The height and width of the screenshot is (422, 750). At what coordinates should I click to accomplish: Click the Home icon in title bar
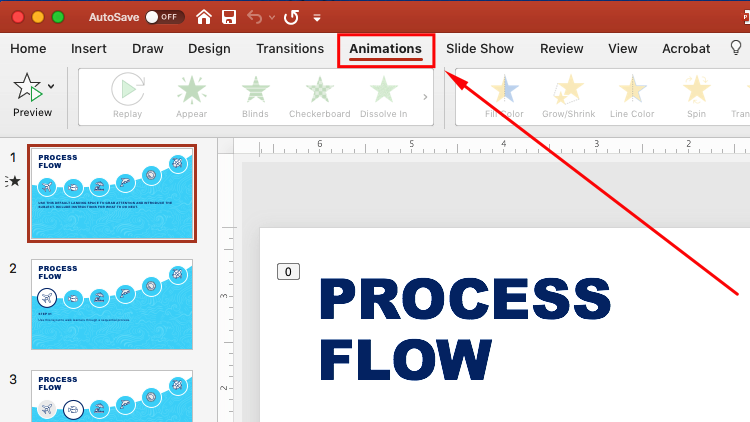pyautogui.click(x=204, y=17)
